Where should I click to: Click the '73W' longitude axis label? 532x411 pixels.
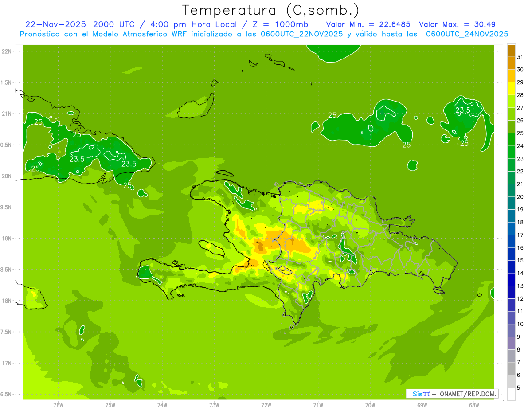[214, 405]
